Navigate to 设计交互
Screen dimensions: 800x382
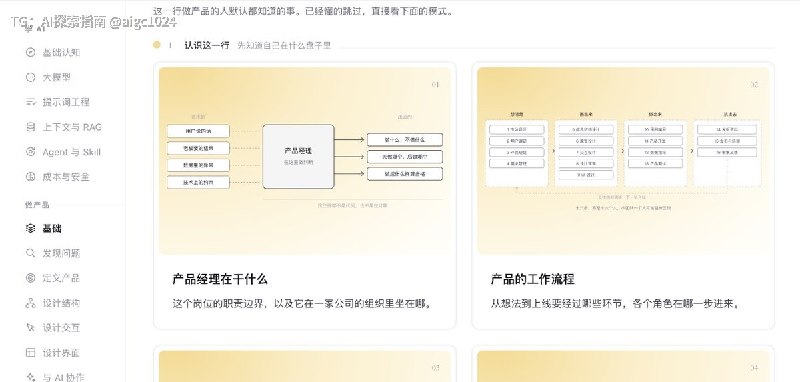[61, 327]
